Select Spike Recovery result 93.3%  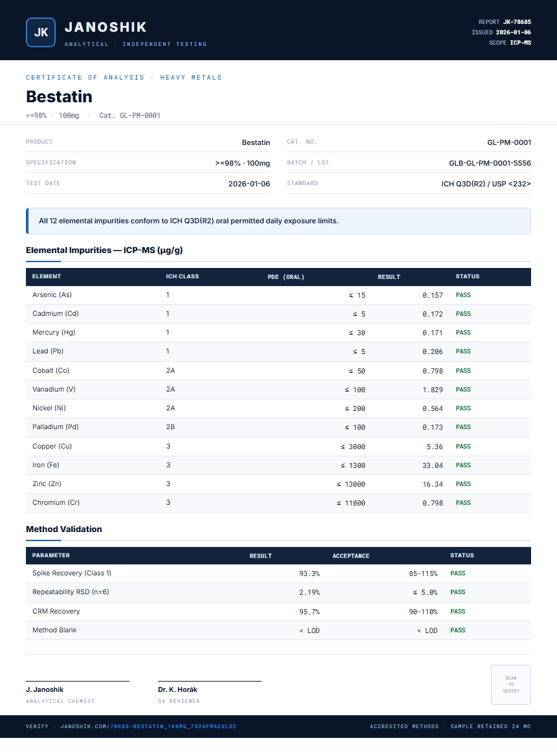click(x=309, y=573)
